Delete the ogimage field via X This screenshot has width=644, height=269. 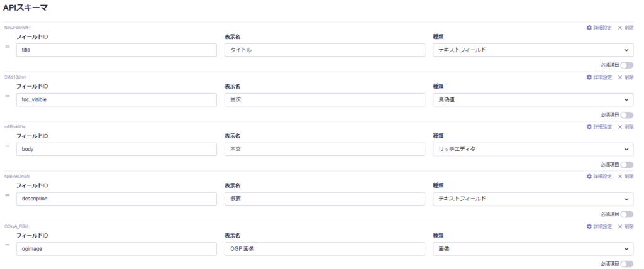point(625,226)
